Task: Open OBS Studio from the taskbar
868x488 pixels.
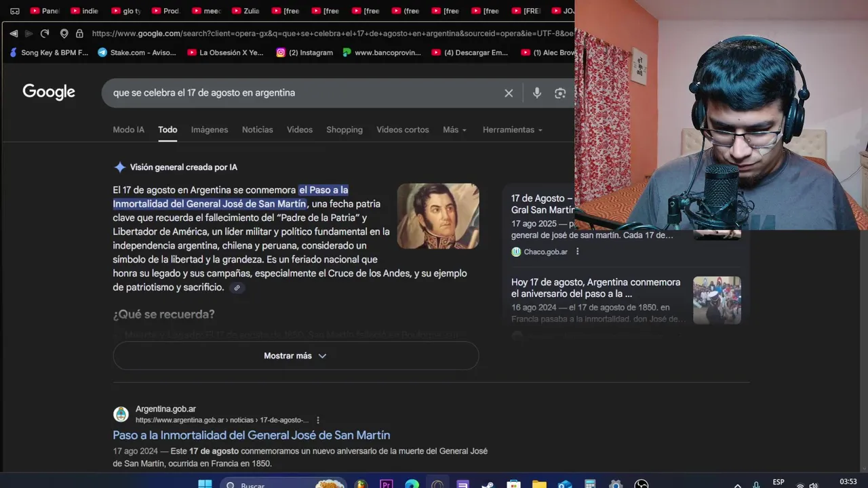Action: coord(641,484)
